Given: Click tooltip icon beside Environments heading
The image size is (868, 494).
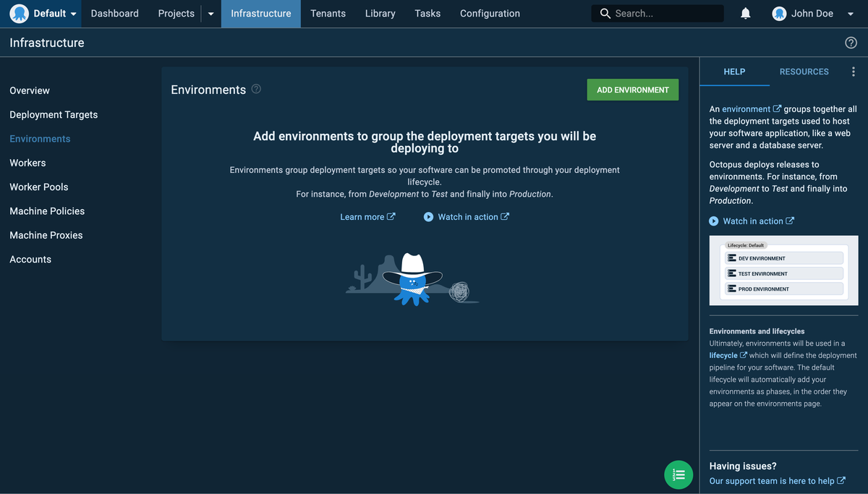Looking at the screenshot, I should point(255,88).
